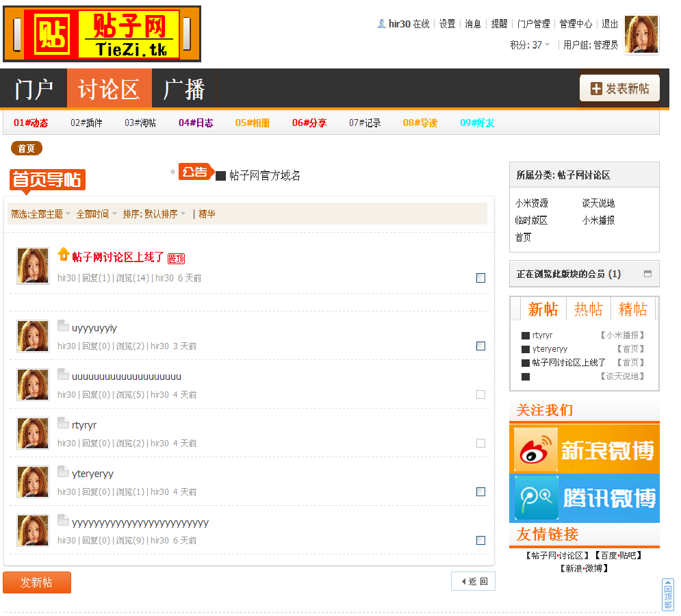Tick the checkbox for yyyyyyyyyyyyyyyy thread row

(x=480, y=541)
